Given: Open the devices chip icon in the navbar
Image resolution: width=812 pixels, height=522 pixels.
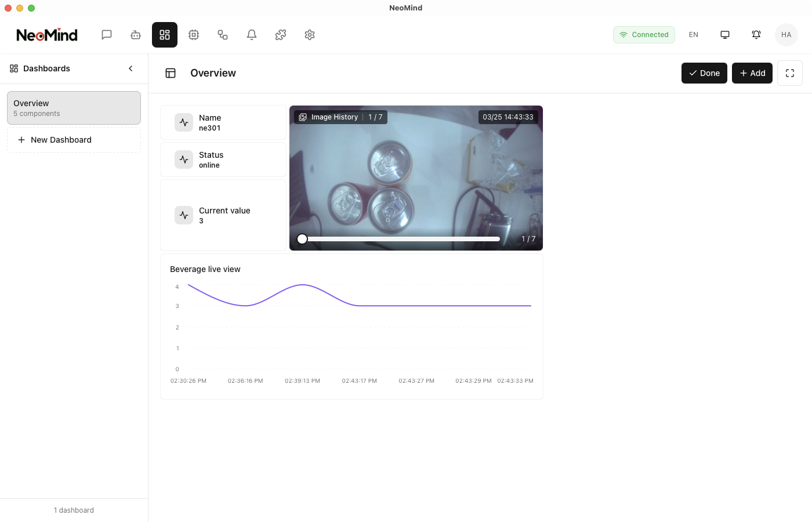Looking at the screenshot, I should (194, 35).
